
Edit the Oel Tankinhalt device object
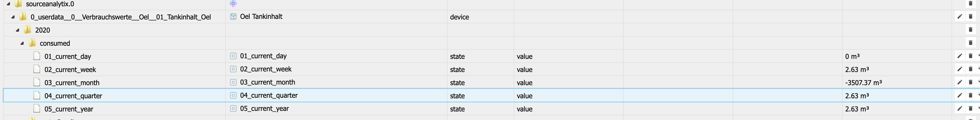coord(959,16)
